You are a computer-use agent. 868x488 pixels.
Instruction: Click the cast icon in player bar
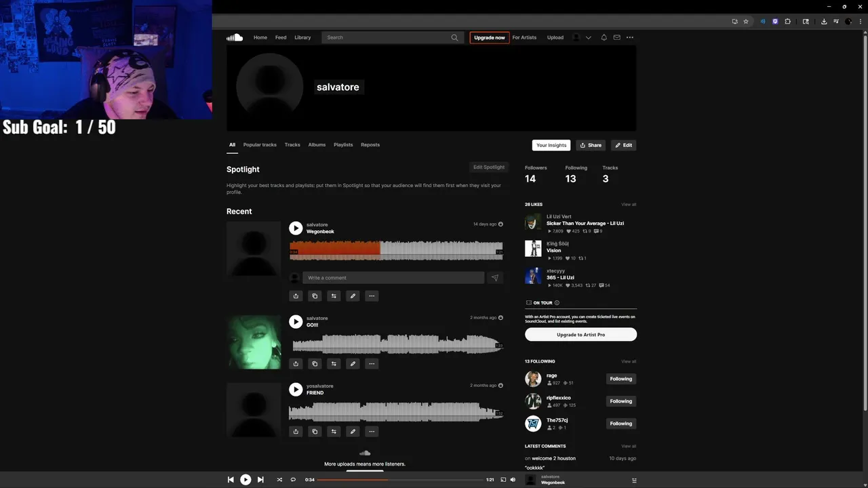[x=503, y=479]
